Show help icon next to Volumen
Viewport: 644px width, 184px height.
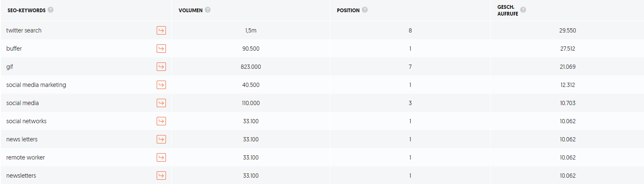tap(208, 10)
